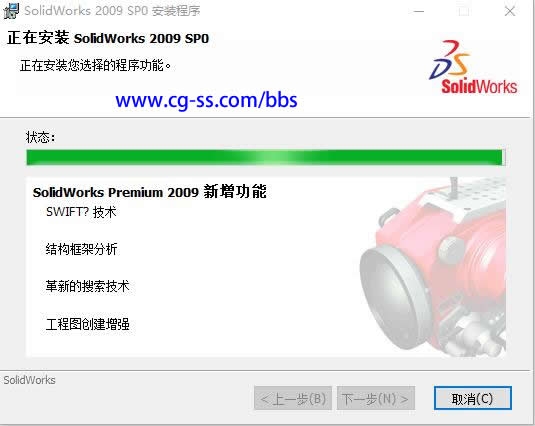Click the SolidWorks Premium 2009 新增功能 heading
Screen dimensions: 535x426
pyautogui.click(x=149, y=192)
